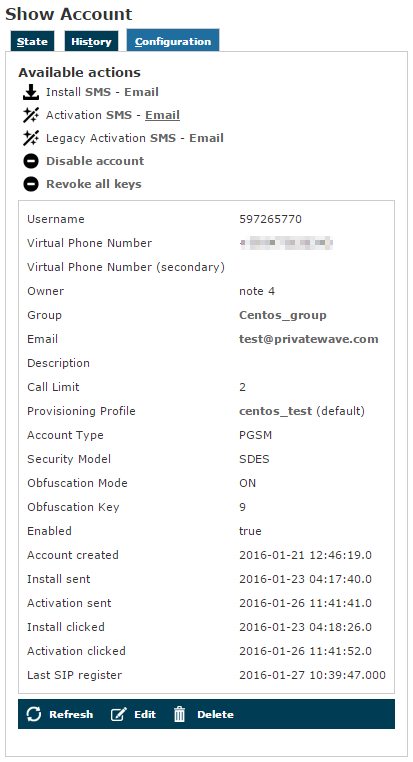This screenshot has height=762, width=413.
Task: Click the Legacy Activation wand icon
Action: click(x=31, y=138)
